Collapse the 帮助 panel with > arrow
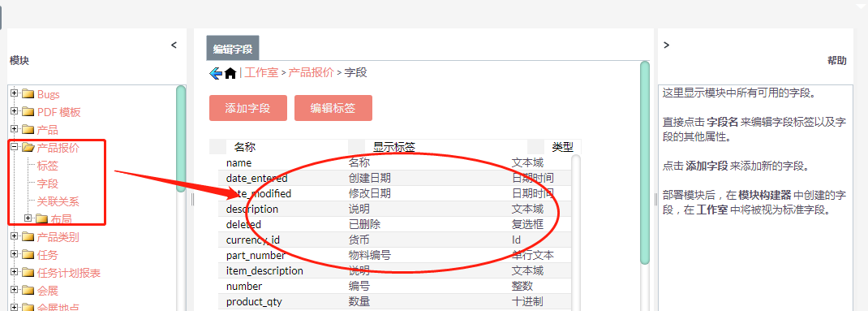 coord(667,45)
